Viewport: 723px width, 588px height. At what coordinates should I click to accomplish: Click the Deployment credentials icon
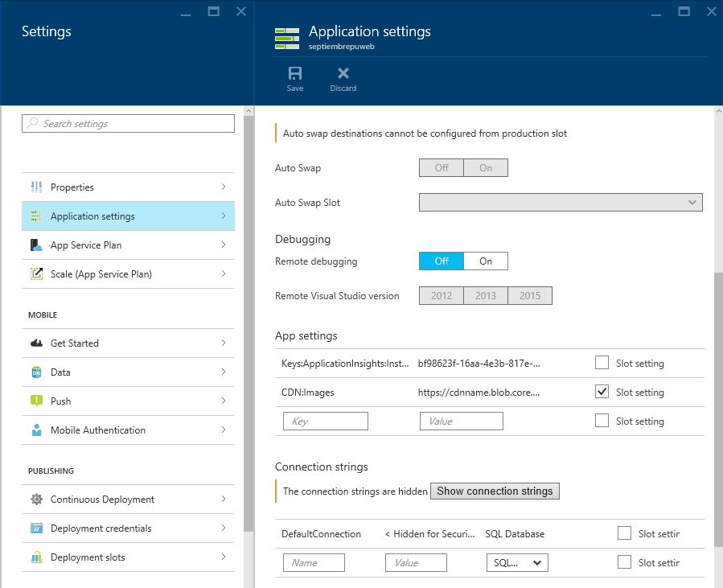[36, 528]
